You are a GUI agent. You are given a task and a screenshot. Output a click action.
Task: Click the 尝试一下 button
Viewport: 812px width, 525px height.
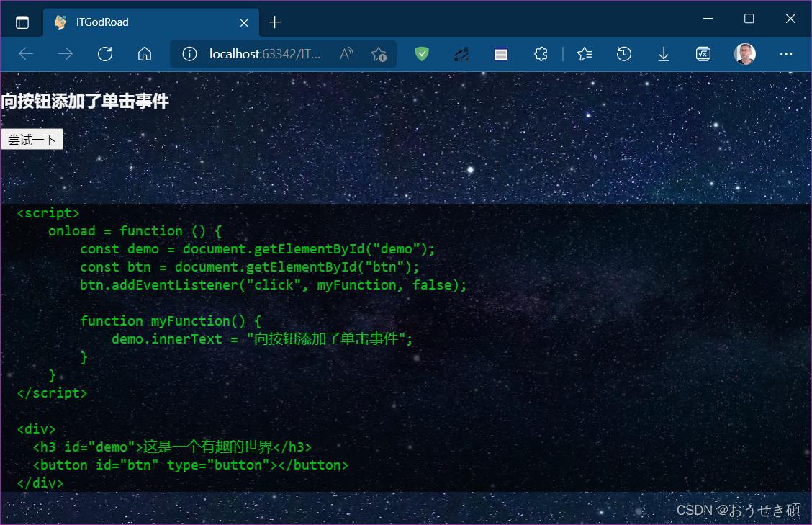tap(32, 140)
